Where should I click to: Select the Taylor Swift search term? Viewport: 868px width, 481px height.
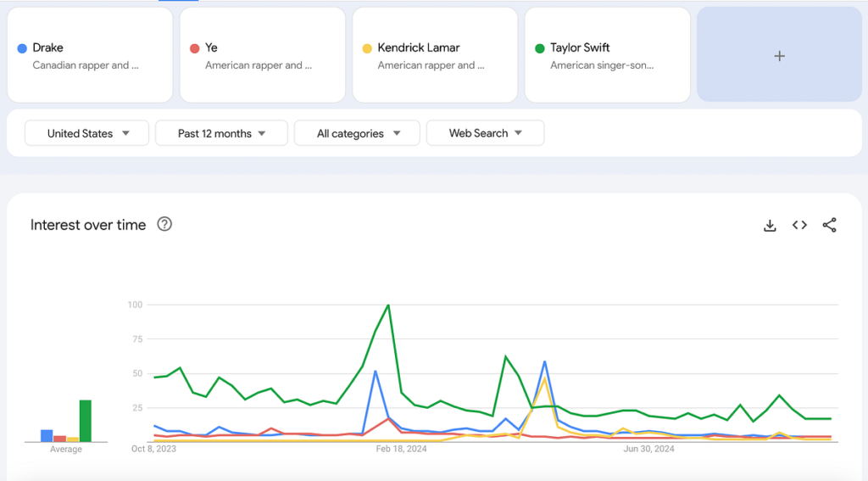[x=607, y=55]
